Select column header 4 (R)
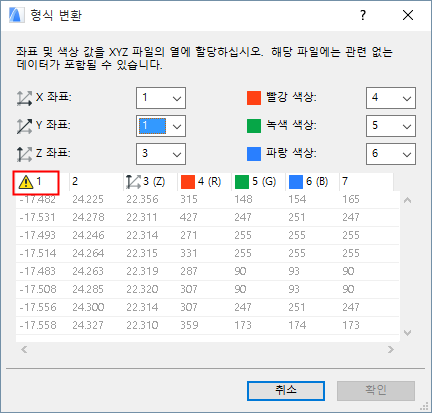Viewport: 432px width, 413px height. (204, 182)
